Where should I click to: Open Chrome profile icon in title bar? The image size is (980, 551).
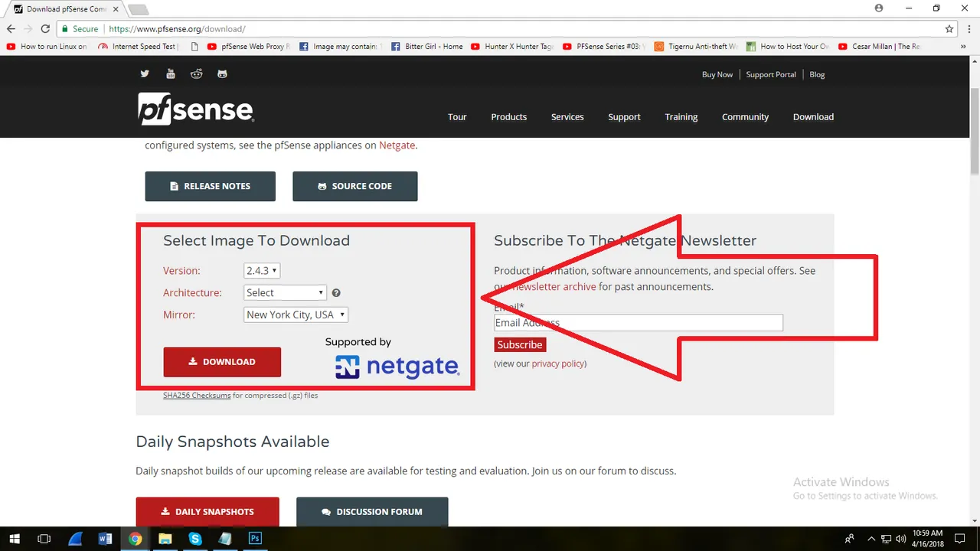(878, 8)
